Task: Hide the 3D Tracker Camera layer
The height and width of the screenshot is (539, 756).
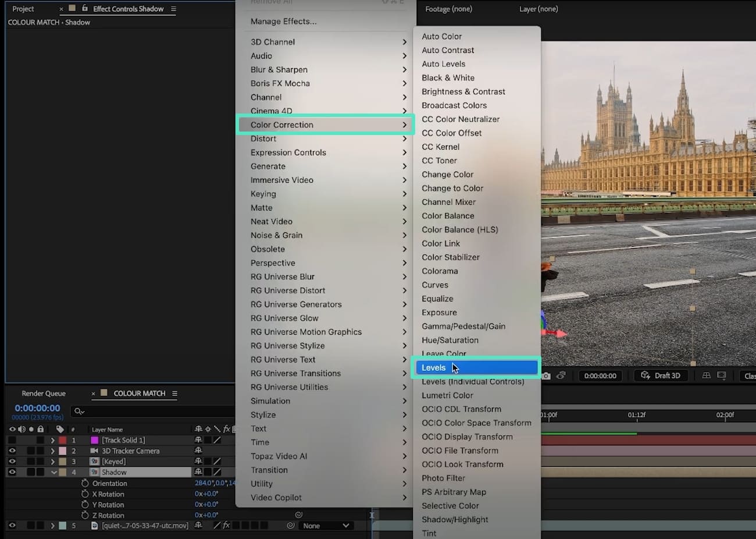Action: click(12, 451)
